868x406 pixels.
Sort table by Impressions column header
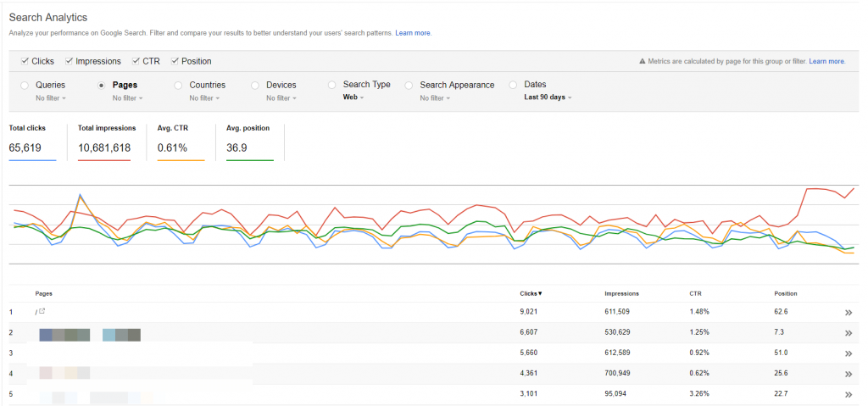point(621,293)
